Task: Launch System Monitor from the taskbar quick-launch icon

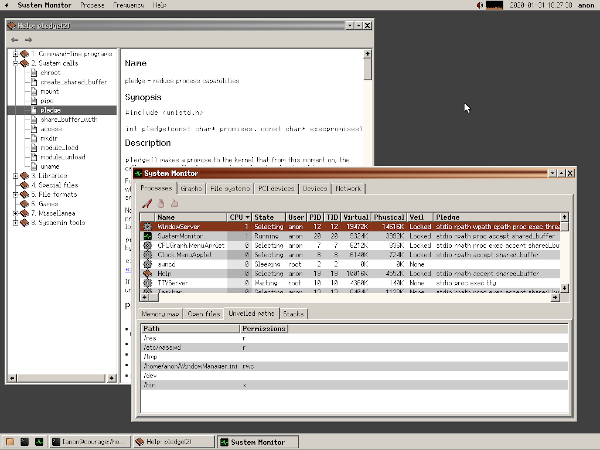Action: point(39,442)
